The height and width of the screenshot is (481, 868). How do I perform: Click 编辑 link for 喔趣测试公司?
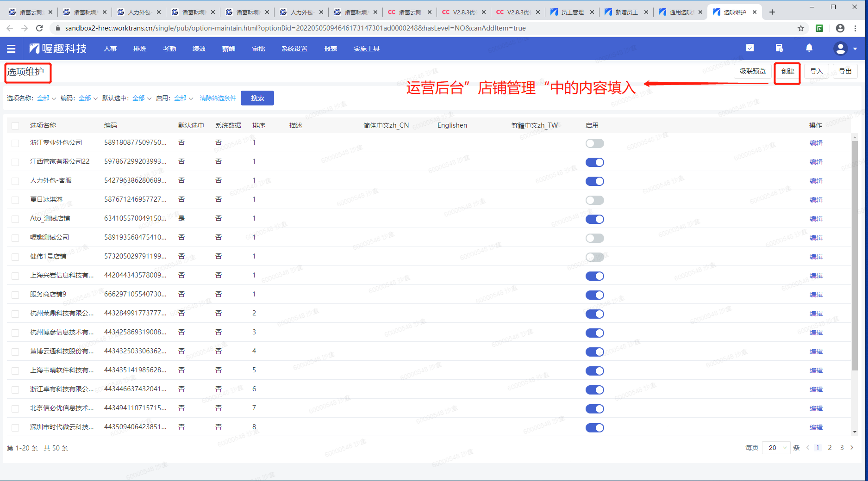click(816, 238)
